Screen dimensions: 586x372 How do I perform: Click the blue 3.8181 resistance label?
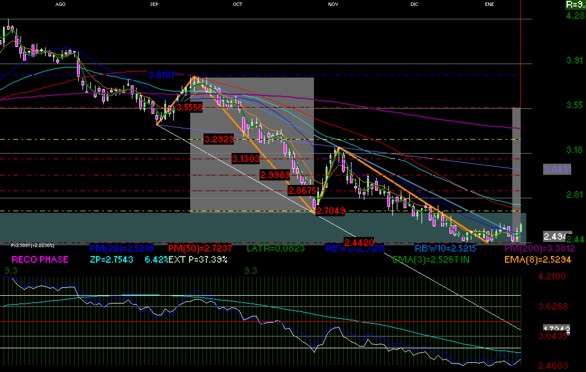162,75
